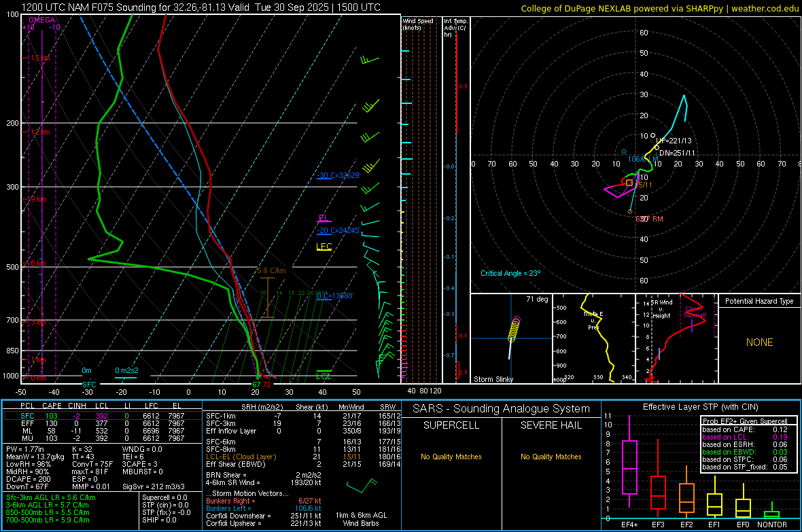
Task: Click the College of DuPage NEXLAB credit text
Action: pyautogui.click(x=660, y=8)
